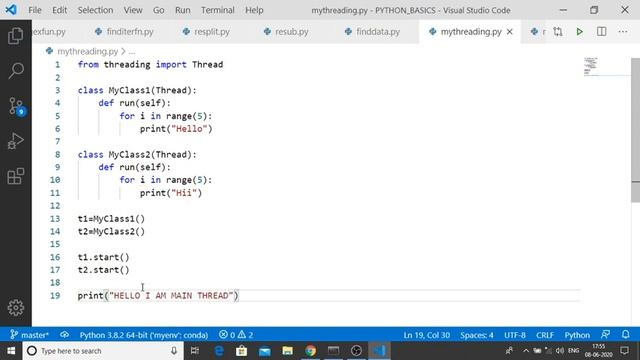640x360 pixels.
Task: Open Microsoft Edge from the taskbar
Action: [219, 351]
